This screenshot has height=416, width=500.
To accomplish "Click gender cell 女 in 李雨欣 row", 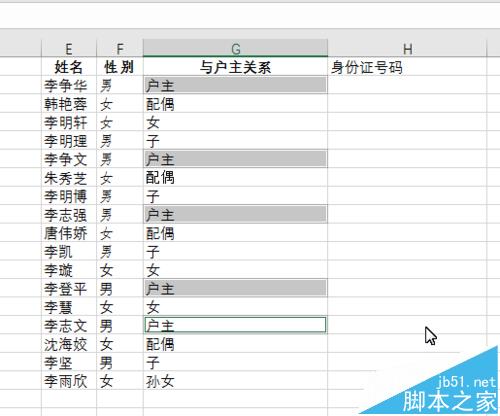I will pyautogui.click(x=120, y=381).
